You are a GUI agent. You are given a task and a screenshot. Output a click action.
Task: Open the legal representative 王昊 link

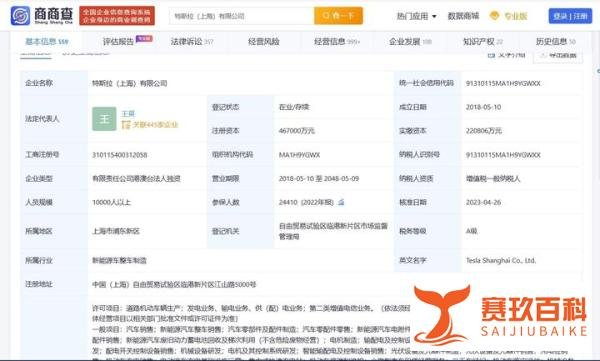(x=128, y=113)
